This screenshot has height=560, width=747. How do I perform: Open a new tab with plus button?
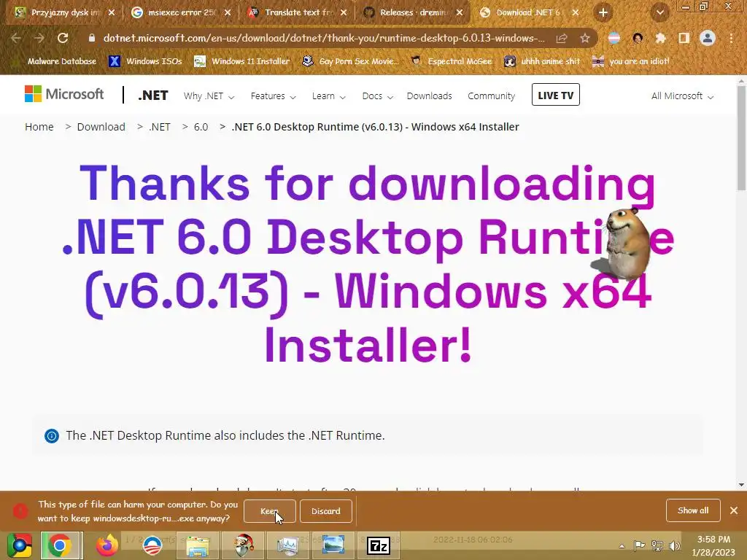pos(603,12)
